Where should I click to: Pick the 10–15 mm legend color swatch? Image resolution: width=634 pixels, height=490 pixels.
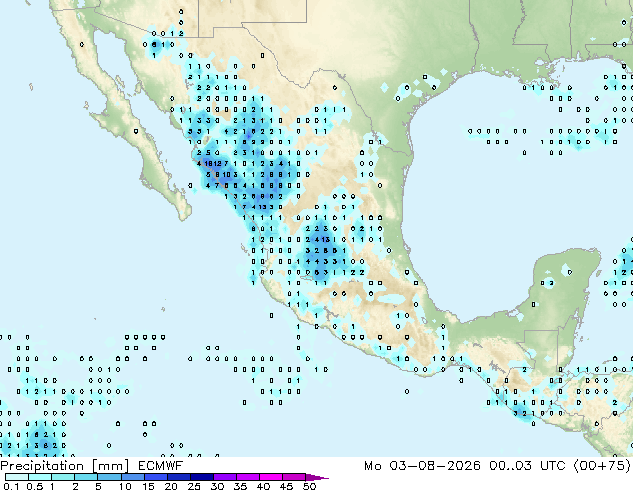coord(133,477)
